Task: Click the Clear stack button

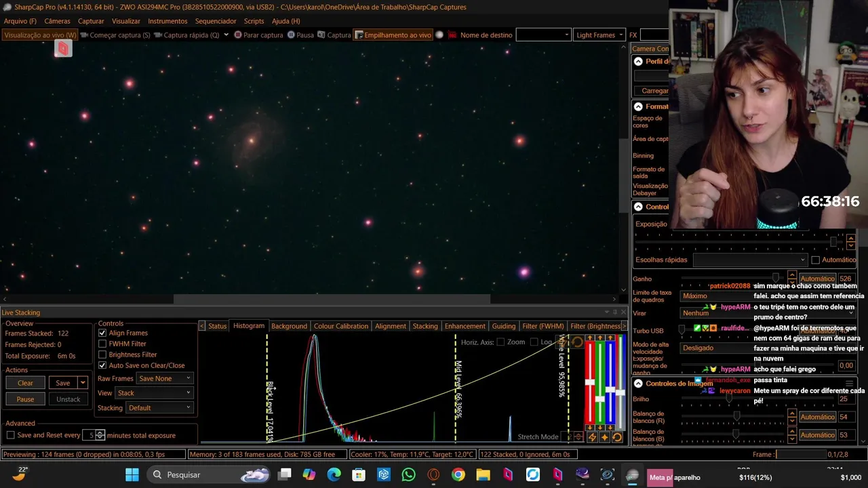Action: click(25, 383)
